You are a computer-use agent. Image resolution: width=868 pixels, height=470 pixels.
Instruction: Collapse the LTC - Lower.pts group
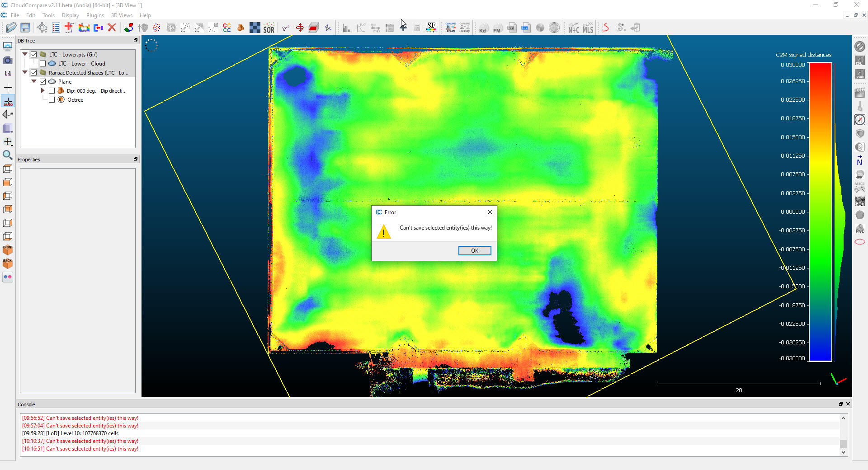tap(25, 54)
